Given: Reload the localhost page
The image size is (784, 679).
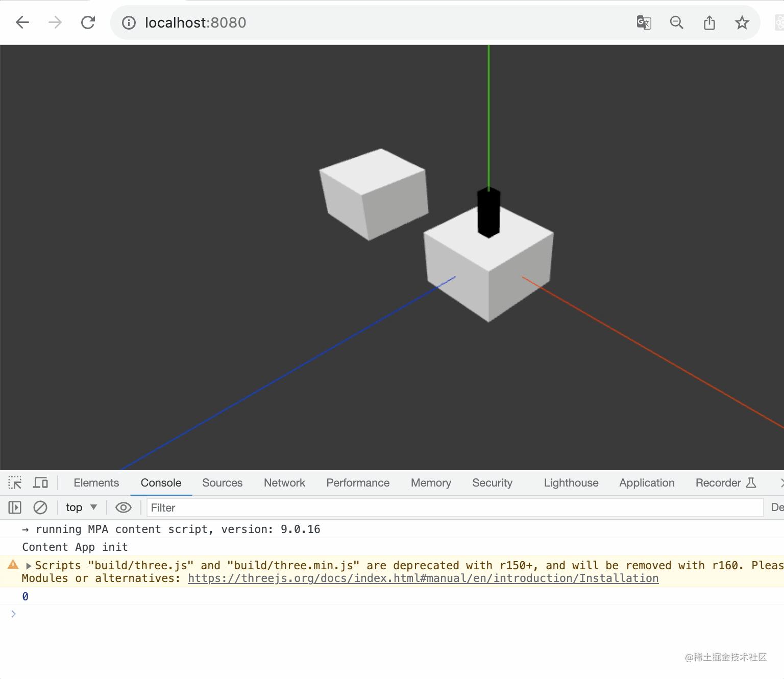Looking at the screenshot, I should tap(88, 22).
